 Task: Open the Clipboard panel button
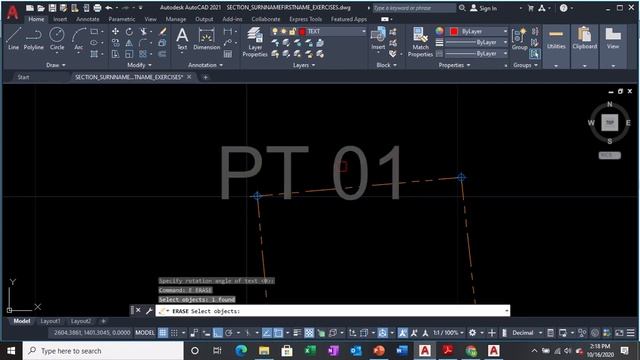pos(584,47)
